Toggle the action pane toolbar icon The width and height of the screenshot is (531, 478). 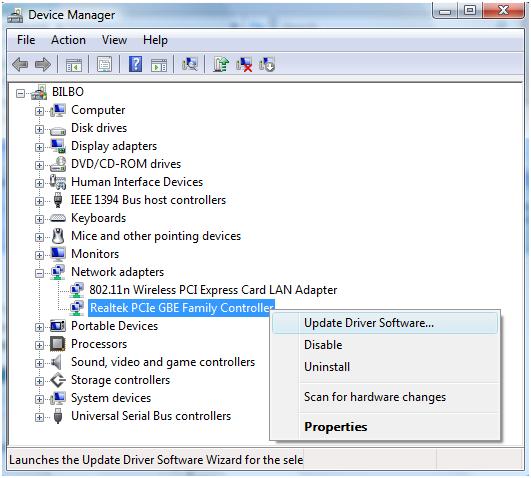159,64
